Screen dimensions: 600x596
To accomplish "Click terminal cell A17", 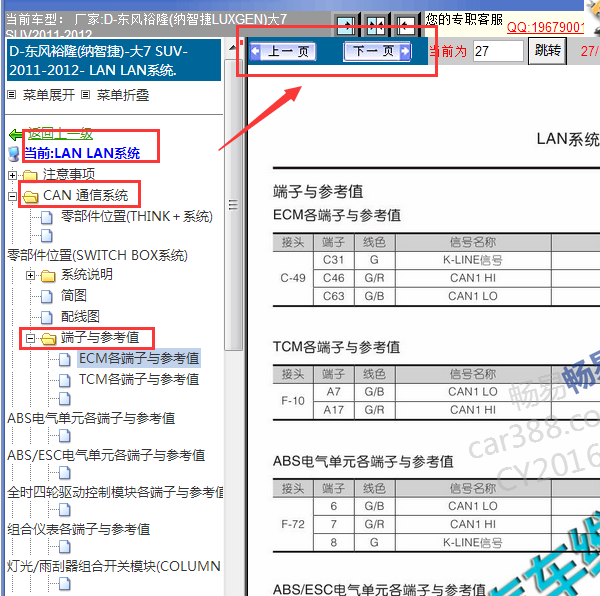I will (333, 410).
